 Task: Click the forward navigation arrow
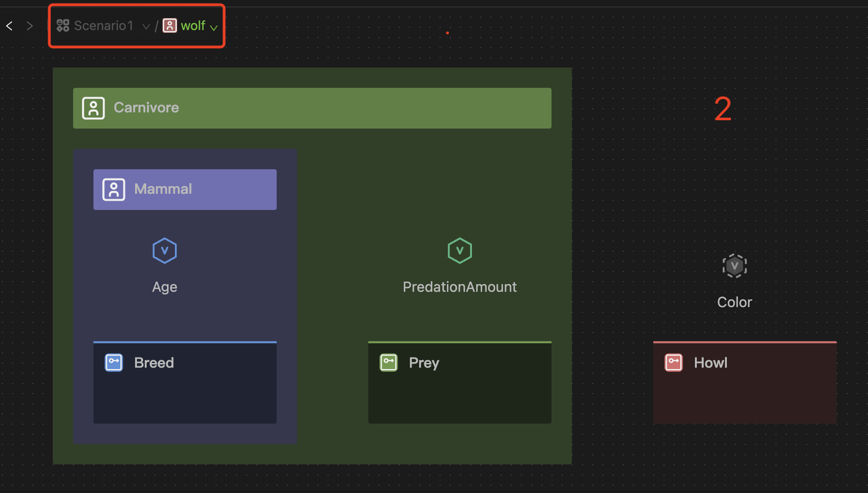(x=30, y=26)
